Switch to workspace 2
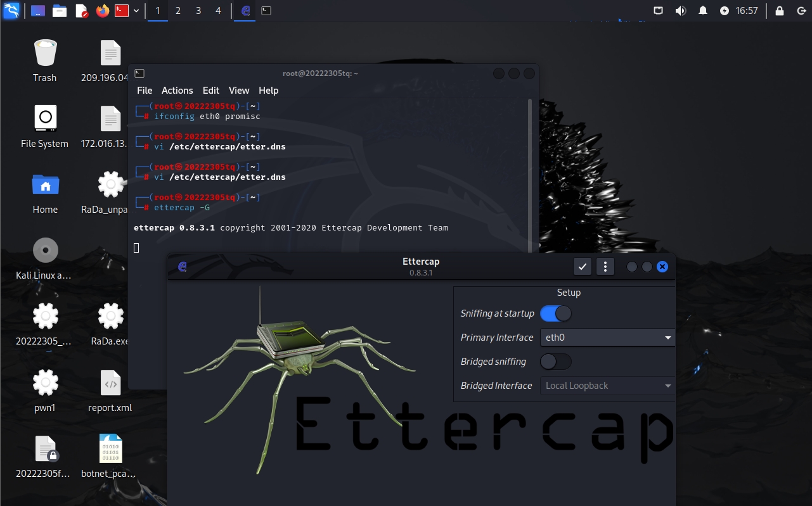 178,11
